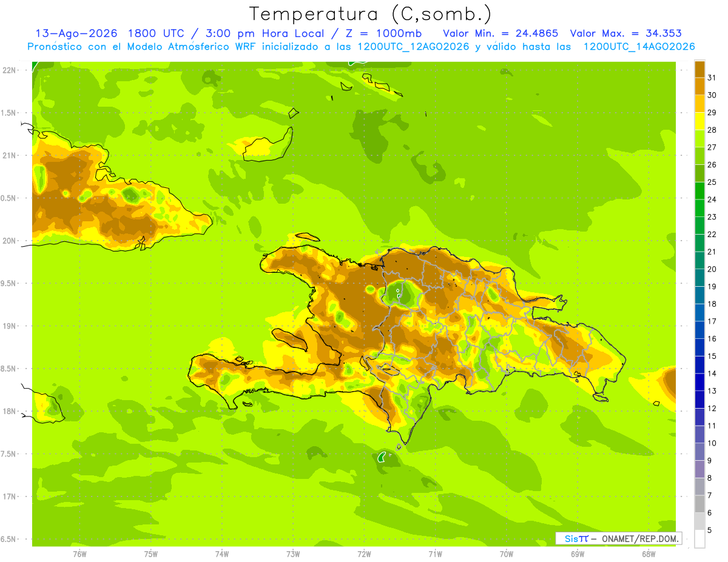Click the colorbar label "24"
This screenshot has width=728, height=562.
[712, 199]
